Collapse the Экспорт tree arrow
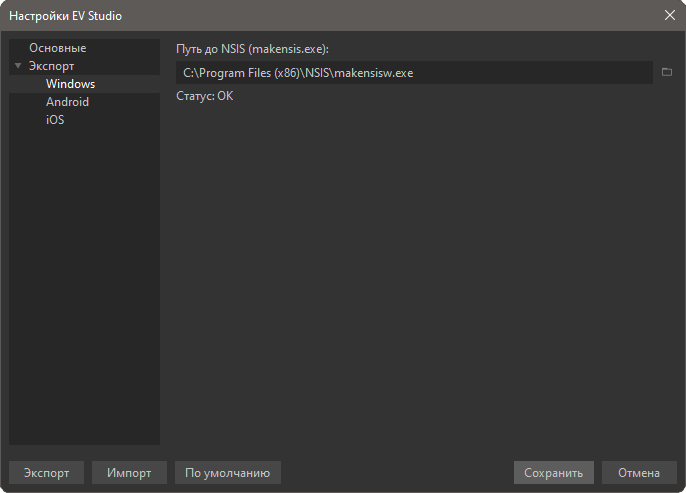Image resolution: width=686 pixels, height=493 pixels. [x=18, y=66]
